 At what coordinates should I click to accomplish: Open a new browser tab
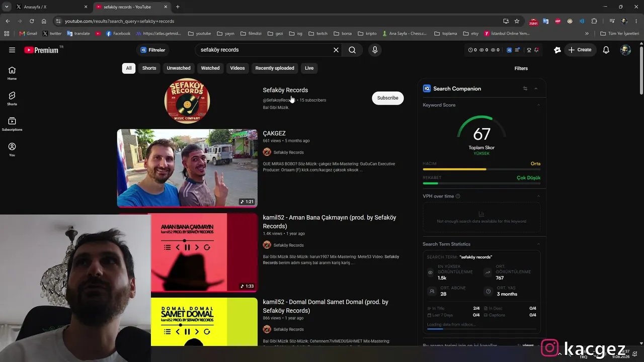[178, 7]
